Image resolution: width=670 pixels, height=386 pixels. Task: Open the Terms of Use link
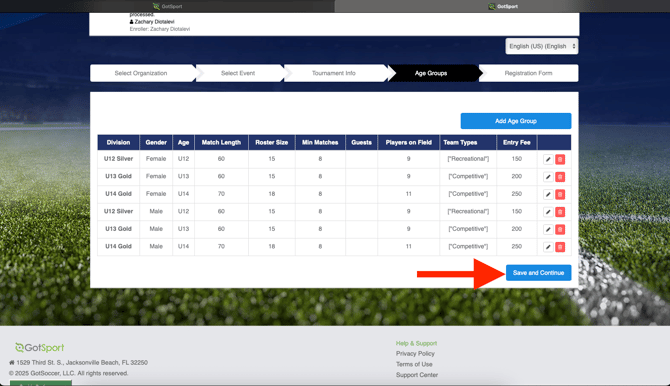click(x=414, y=364)
